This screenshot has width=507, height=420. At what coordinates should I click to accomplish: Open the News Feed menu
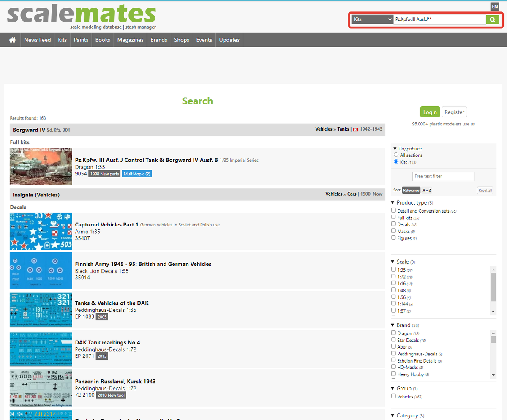pyautogui.click(x=37, y=40)
